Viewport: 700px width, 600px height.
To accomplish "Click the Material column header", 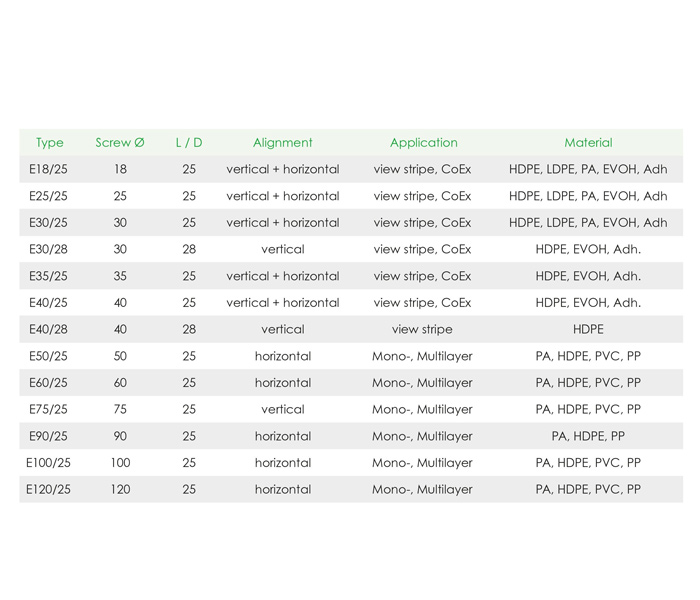I will point(588,142).
